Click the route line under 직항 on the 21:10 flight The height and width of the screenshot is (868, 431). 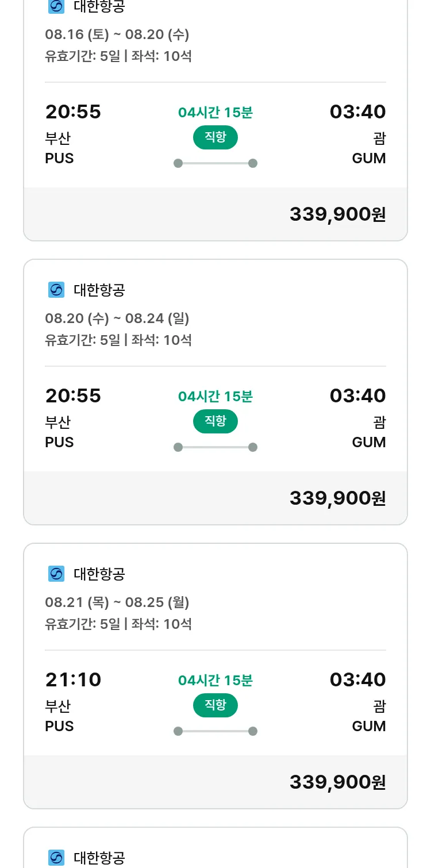click(215, 731)
